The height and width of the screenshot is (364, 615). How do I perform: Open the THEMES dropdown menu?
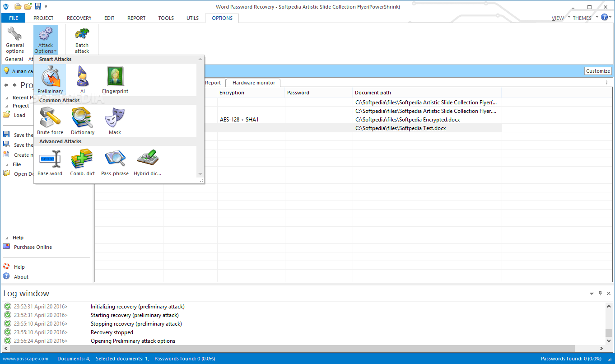(585, 18)
